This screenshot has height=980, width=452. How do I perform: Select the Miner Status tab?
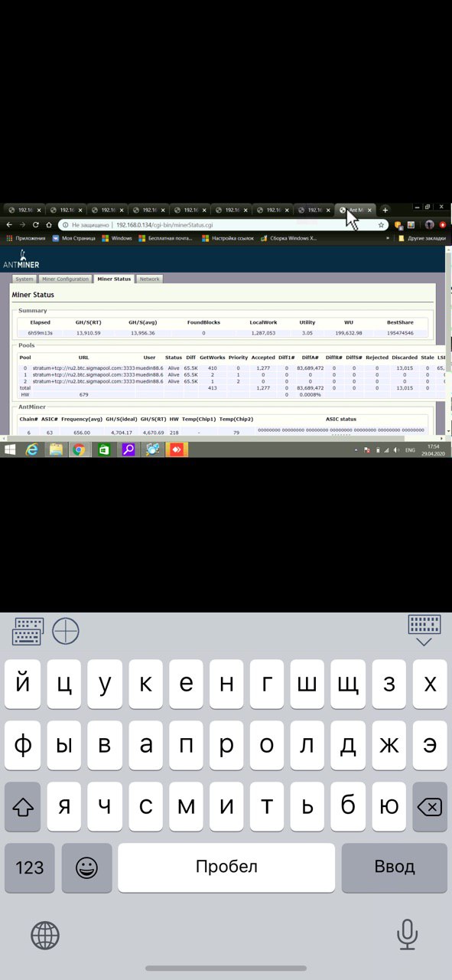[114, 279]
